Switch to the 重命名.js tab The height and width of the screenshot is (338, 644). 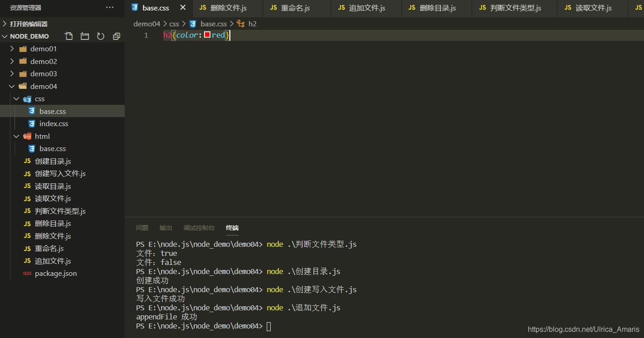click(297, 8)
